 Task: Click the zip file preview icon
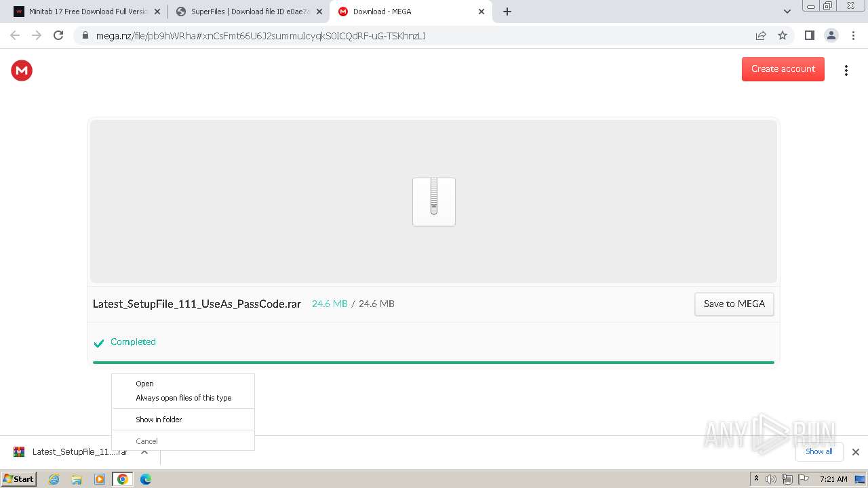pyautogui.click(x=434, y=202)
